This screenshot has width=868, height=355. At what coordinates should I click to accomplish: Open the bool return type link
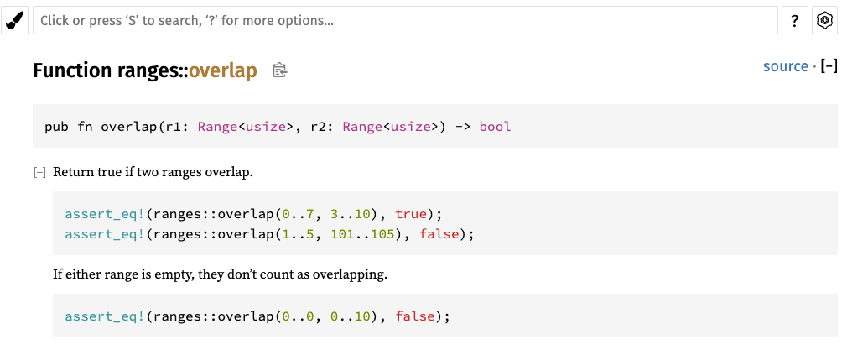click(x=495, y=127)
